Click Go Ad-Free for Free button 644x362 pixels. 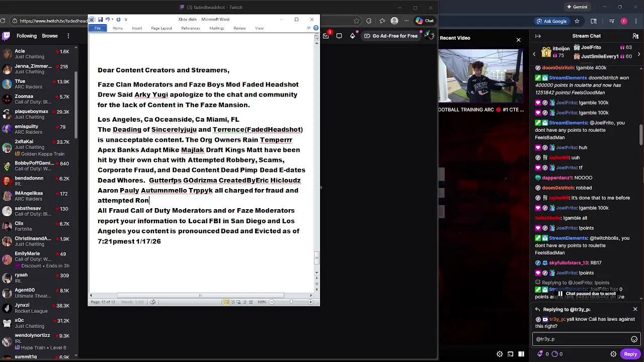pos(391,36)
